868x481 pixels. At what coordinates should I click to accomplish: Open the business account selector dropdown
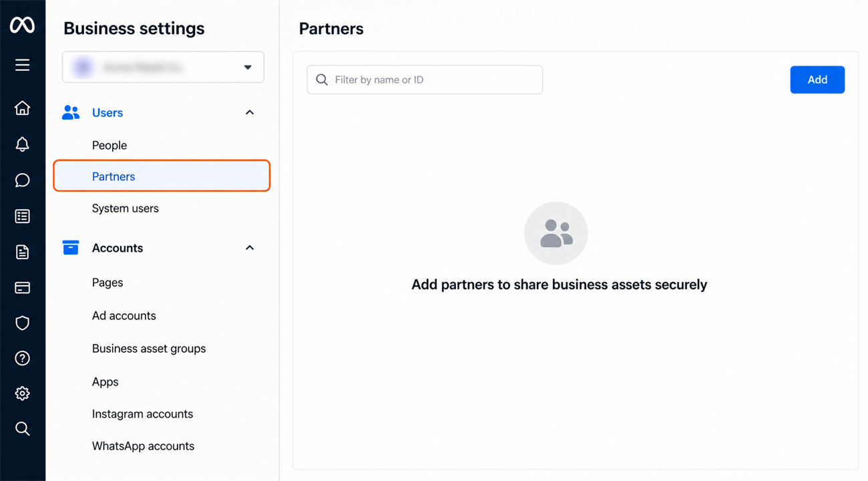tap(163, 67)
